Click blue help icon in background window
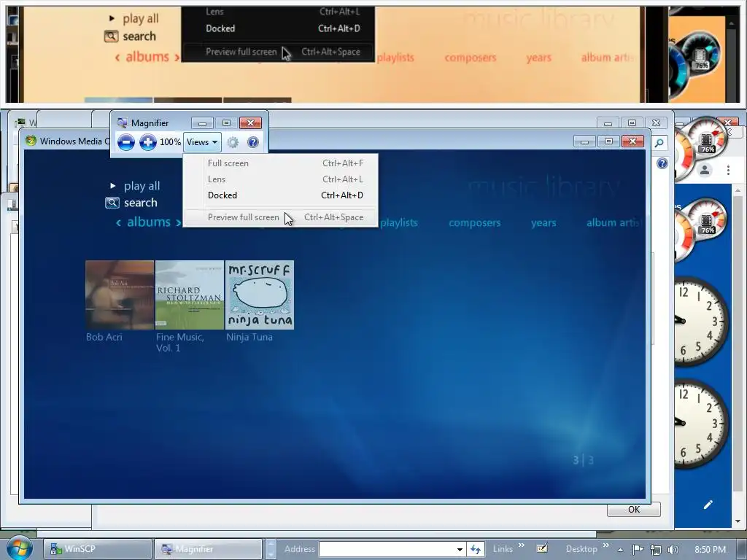747x560 pixels. coord(662,163)
